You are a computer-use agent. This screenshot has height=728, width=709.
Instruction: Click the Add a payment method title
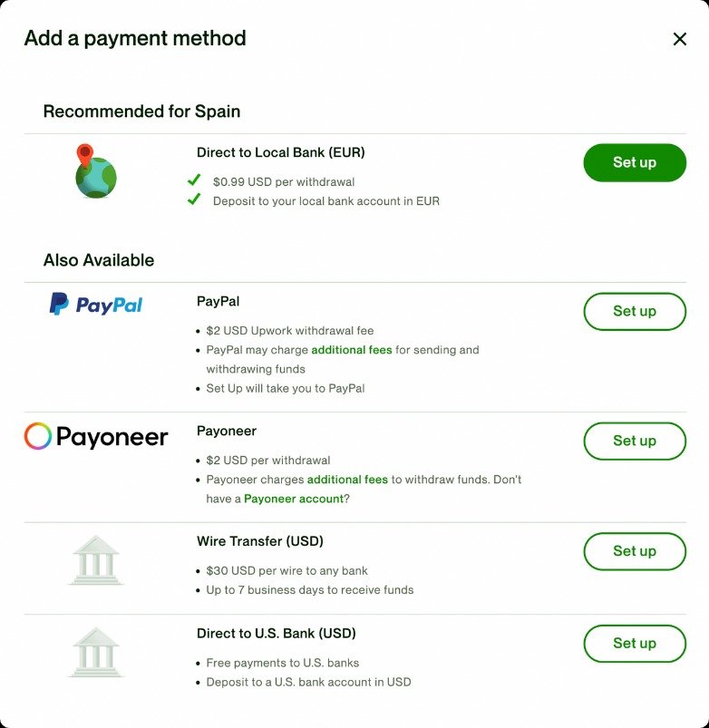134,38
